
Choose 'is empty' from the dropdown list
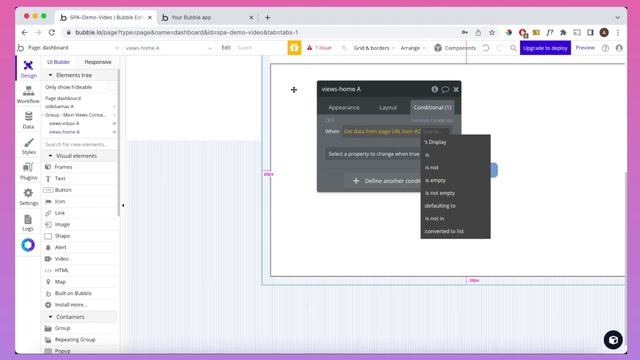(456, 180)
